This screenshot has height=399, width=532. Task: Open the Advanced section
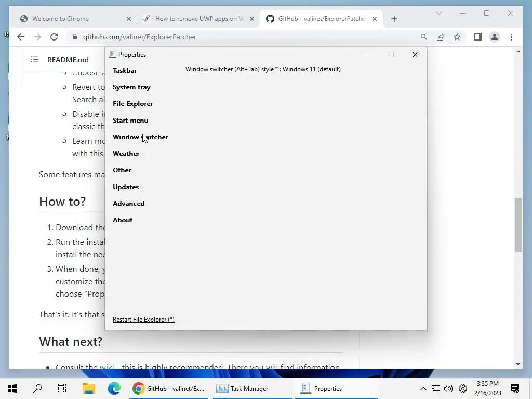129,204
